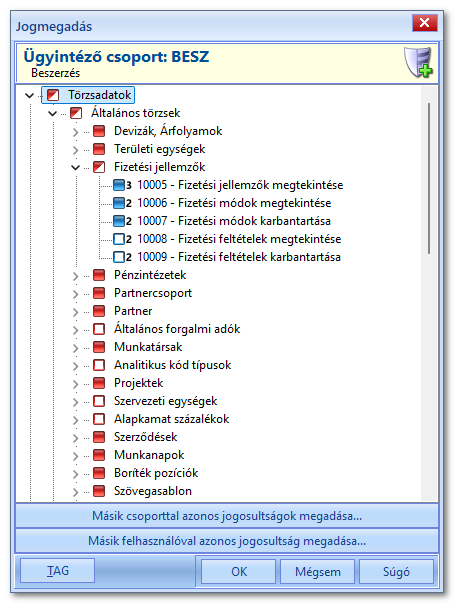Enable the Általános forgalmi adók checkbox
This screenshot has height=604, width=455.
coord(99,329)
